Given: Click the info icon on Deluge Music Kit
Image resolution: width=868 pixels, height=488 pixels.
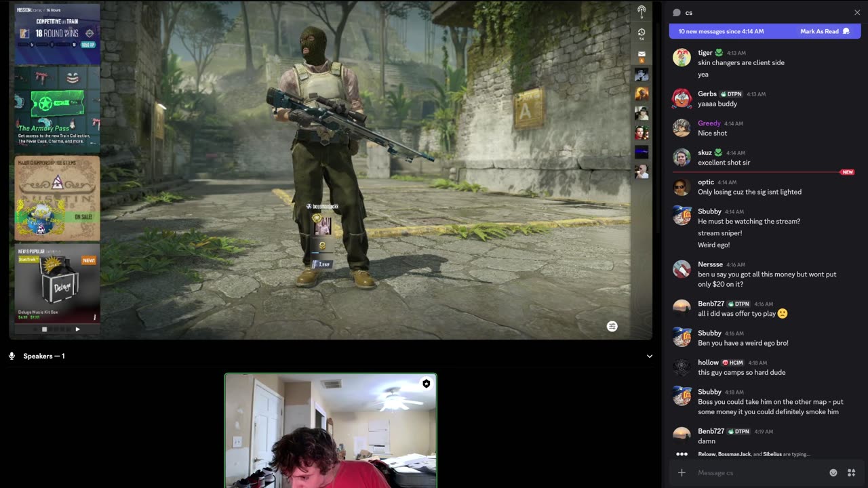Looking at the screenshot, I should tap(94, 317).
